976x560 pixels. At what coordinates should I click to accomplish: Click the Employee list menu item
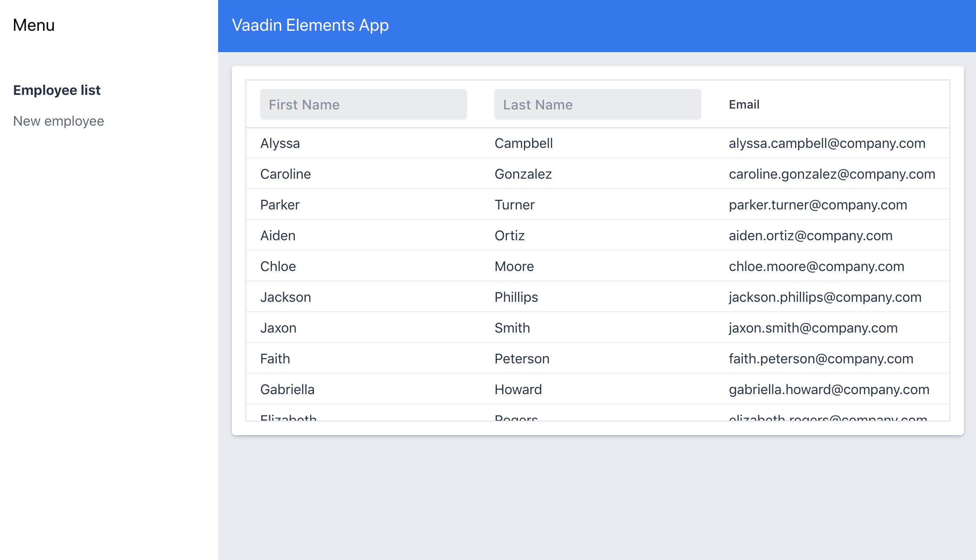56,90
